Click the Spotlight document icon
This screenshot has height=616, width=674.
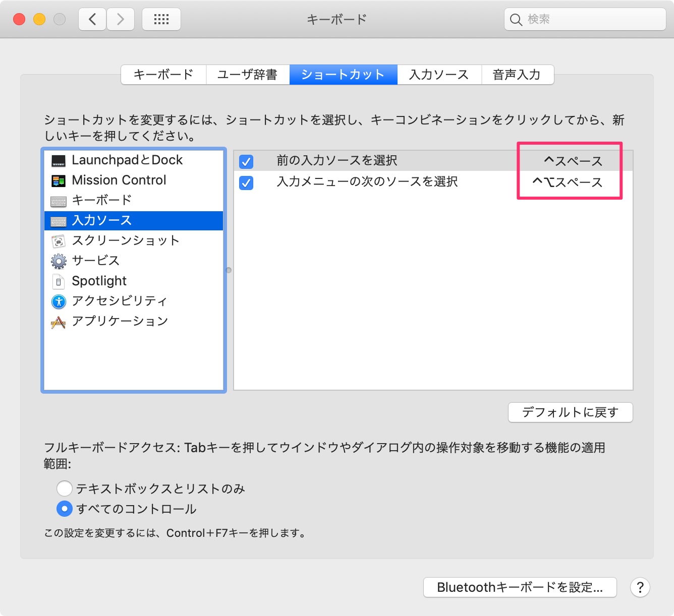point(59,281)
